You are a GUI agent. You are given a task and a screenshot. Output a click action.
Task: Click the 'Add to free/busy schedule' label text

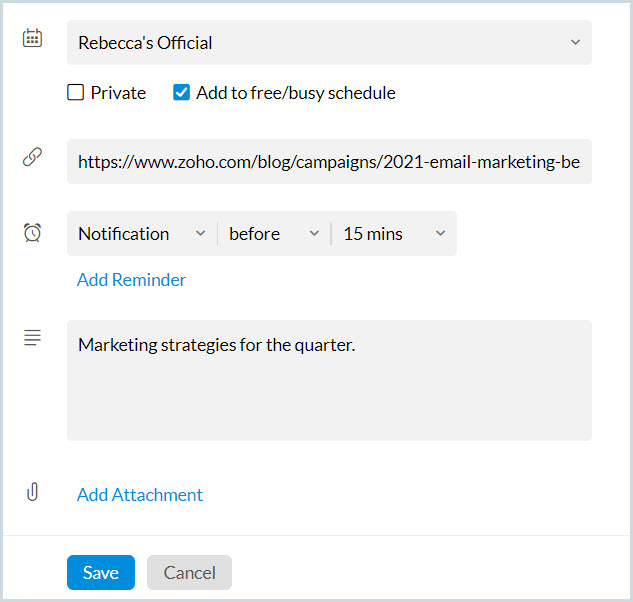[x=295, y=93]
